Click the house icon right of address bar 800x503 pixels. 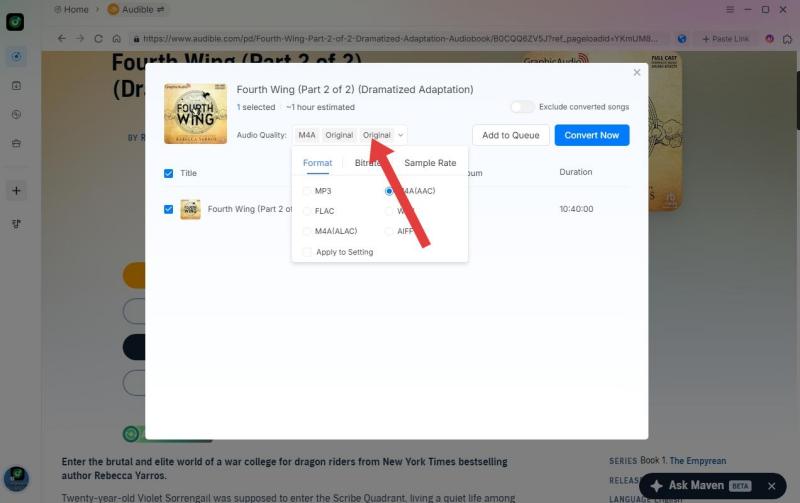click(x=787, y=39)
